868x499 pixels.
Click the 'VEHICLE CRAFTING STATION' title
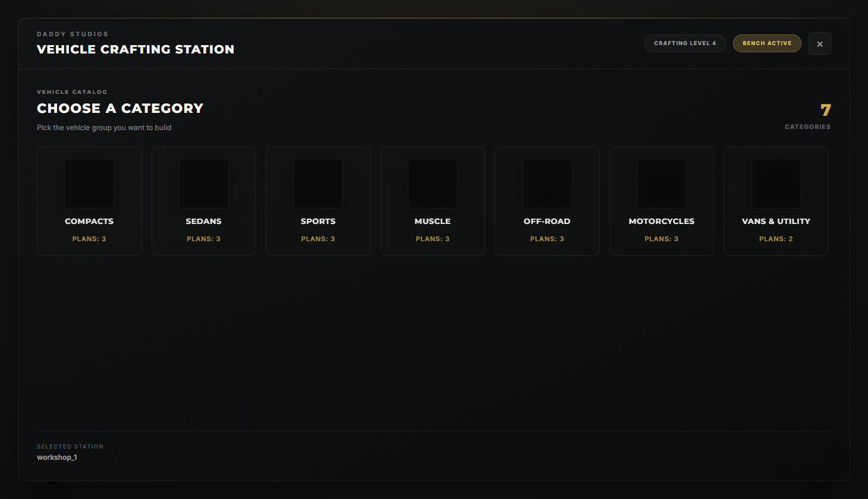pyautogui.click(x=136, y=49)
